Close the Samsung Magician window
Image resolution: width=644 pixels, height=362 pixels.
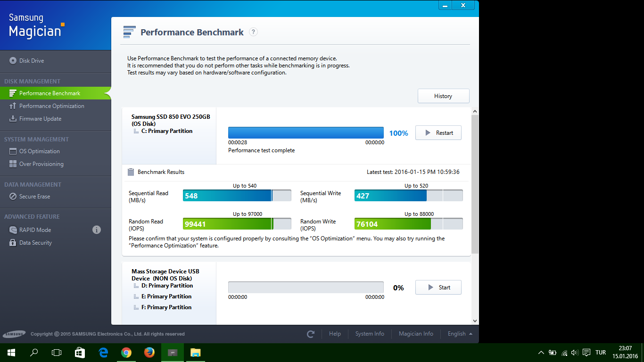click(x=464, y=5)
